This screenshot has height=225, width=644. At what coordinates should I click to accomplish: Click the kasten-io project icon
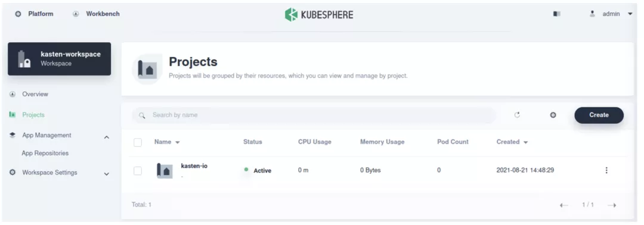(165, 170)
